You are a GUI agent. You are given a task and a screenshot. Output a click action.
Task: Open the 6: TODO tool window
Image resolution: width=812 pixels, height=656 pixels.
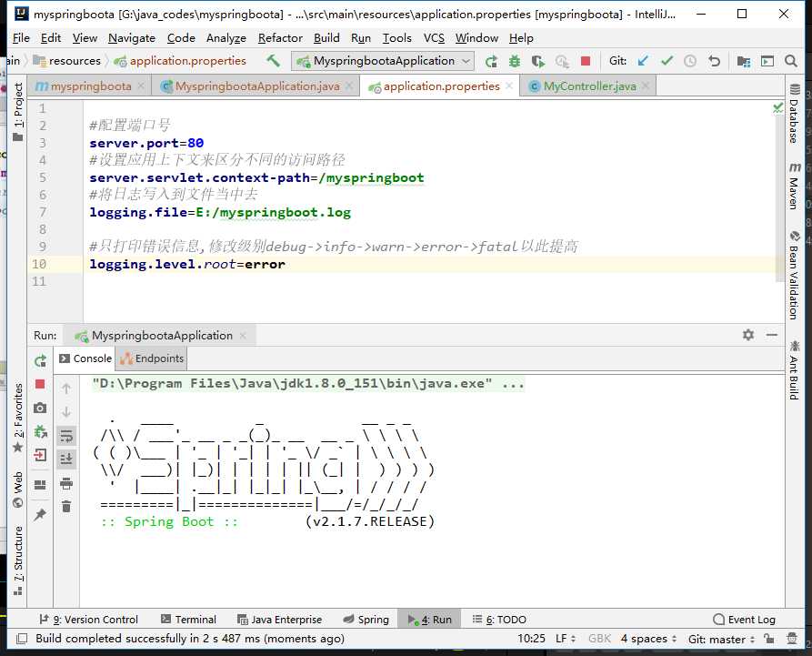(x=499, y=620)
